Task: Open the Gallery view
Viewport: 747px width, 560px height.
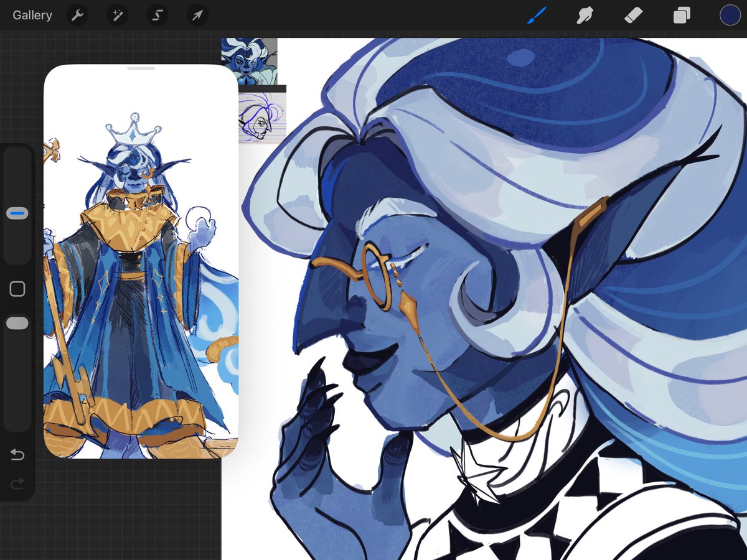Action: pos(32,16)
